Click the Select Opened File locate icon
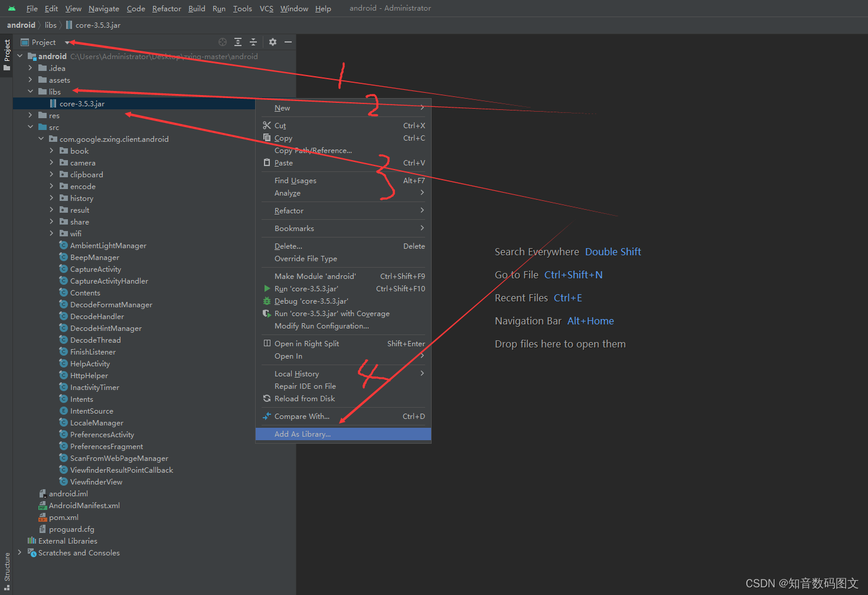 point(223,42)
